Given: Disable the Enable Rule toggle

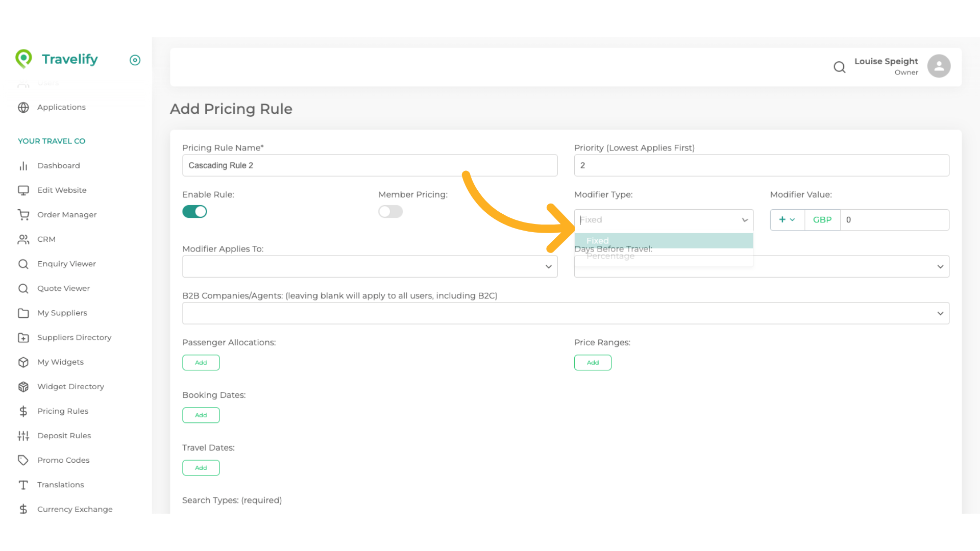Looking at the screenshot, I should coord(194,212).
